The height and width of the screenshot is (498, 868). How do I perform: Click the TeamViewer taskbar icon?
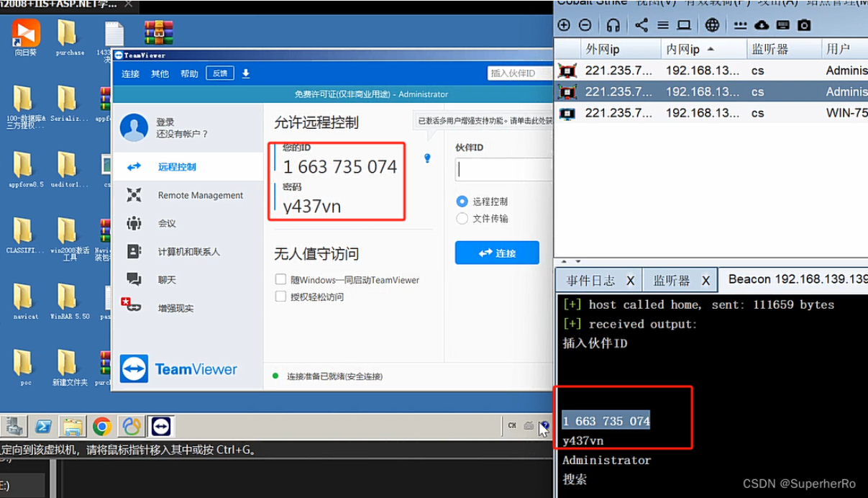point(160,427)
